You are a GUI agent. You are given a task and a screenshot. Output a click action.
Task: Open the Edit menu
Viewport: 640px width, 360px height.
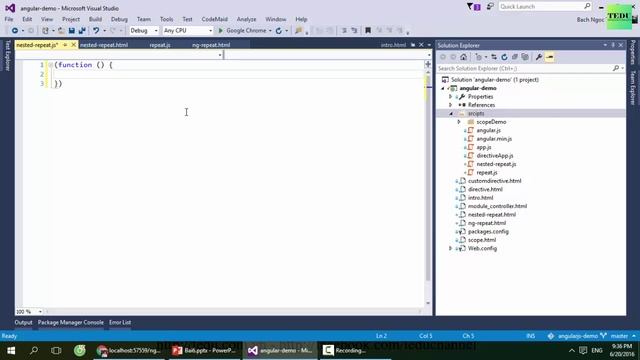pos(27,19)
